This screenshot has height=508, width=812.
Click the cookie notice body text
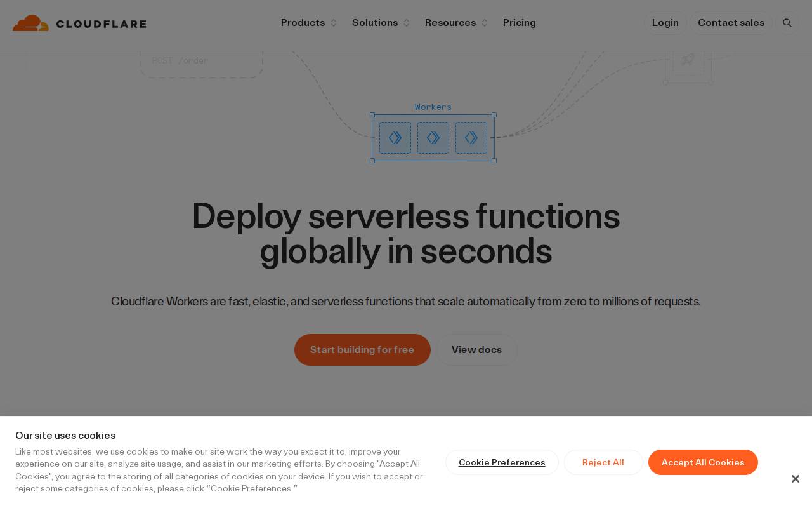click(x=219, y=470)
